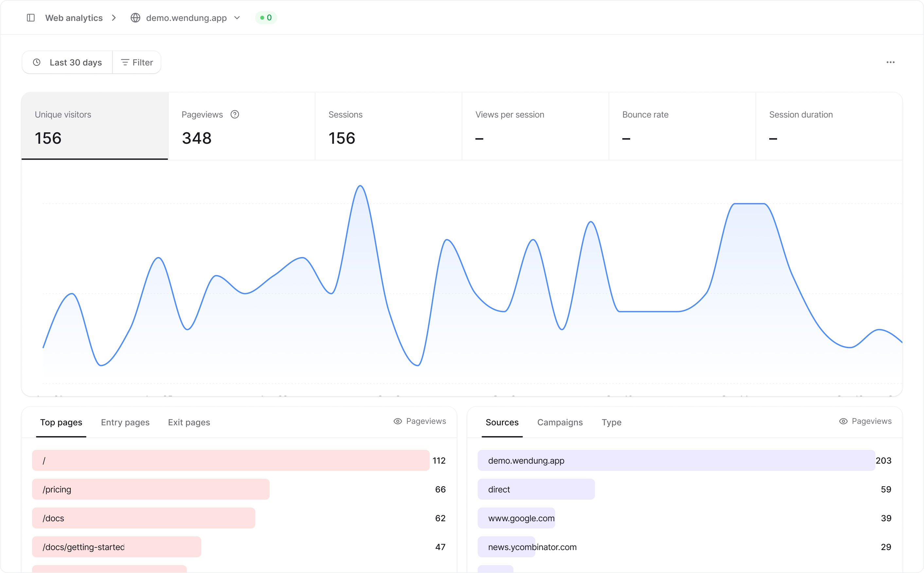Click the Filter button

coord(137,63)
